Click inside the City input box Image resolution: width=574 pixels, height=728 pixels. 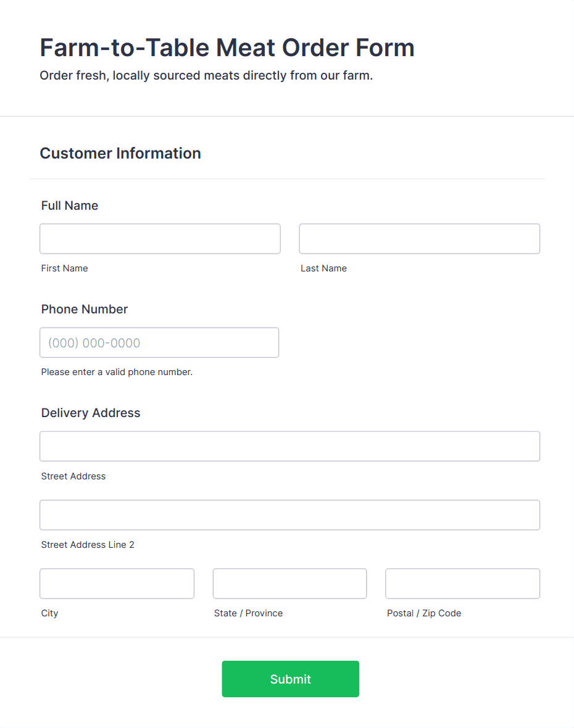click(x=117, y=583)
